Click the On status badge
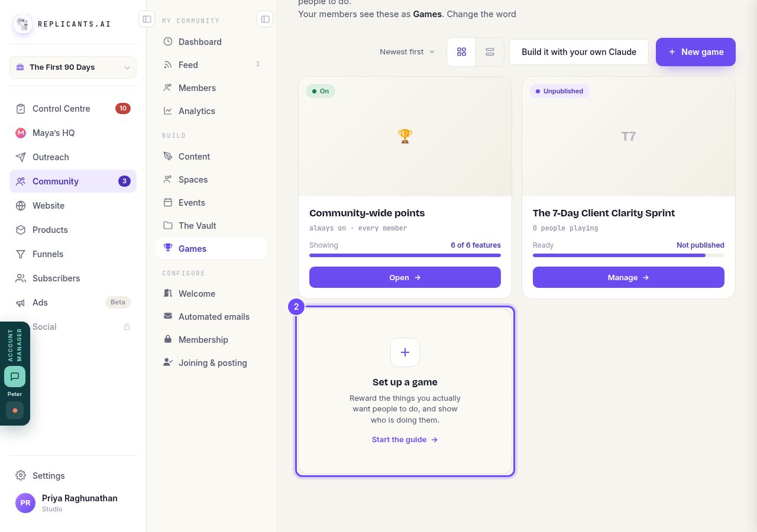The width and height of the screenshot is (757, 532). tap(321, 91)
